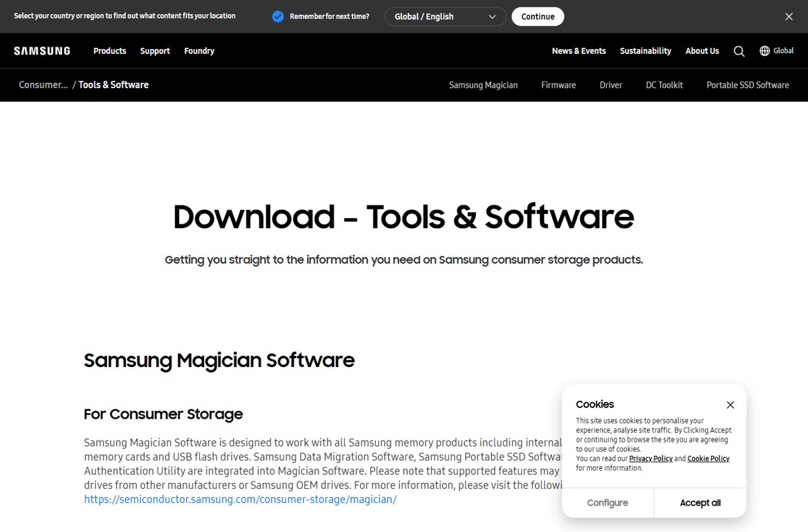Image resolution: width=808 pixels, height=532 pixels.
Task: Click Configure in cookies popup
Action: tap(607, 503)
